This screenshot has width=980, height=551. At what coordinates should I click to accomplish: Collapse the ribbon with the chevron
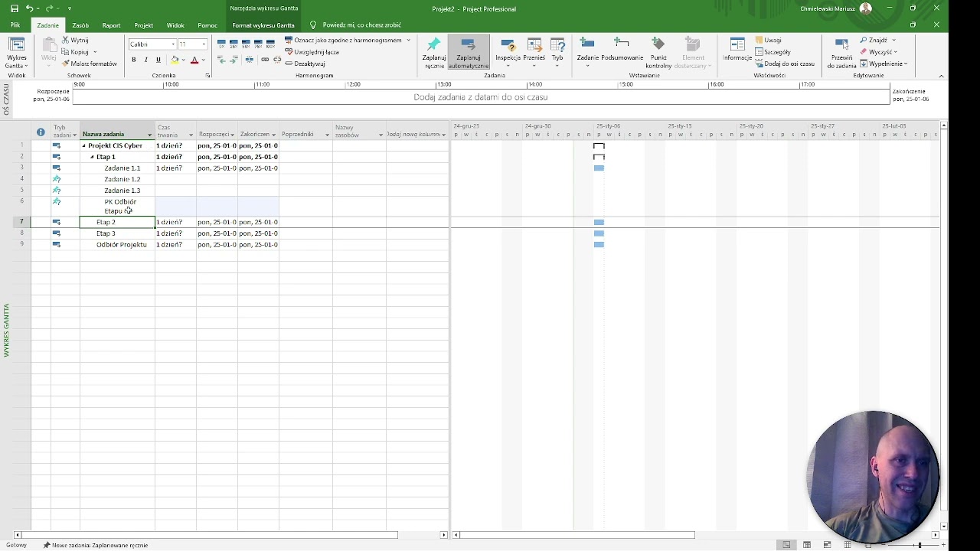941,76
